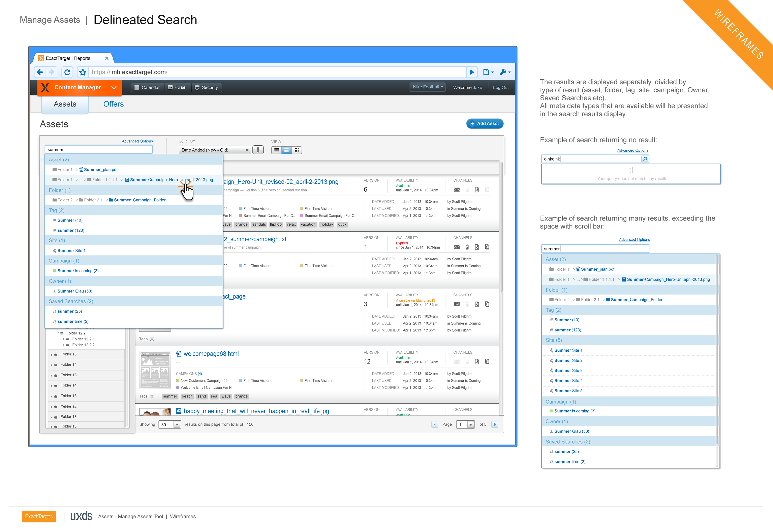Open the Calendar menu item
The height and width of the screenshot is (532, 773).
tap(147, 87)
